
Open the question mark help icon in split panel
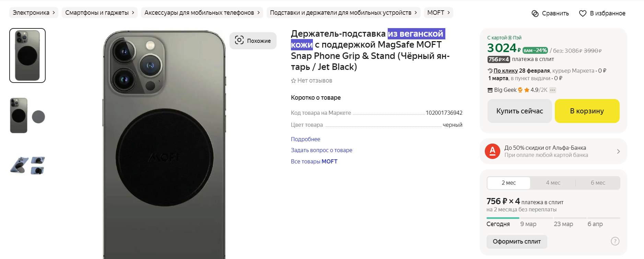pyautogui.click(x=615, y=241)
